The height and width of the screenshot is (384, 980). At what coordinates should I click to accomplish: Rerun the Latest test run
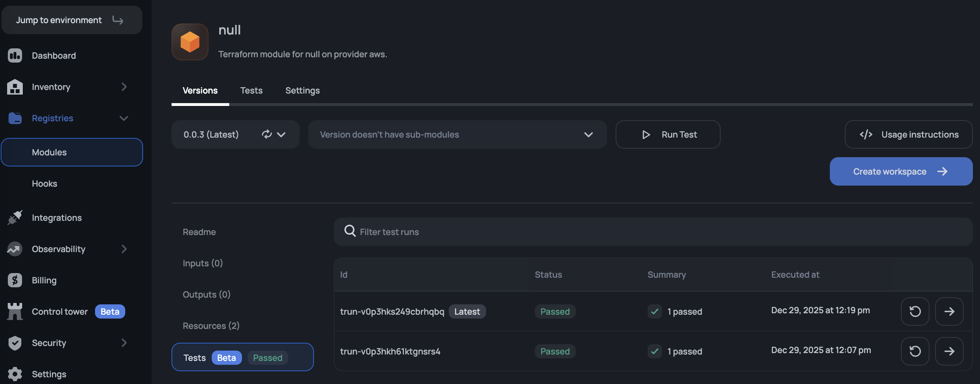click(x=915, y=311)
